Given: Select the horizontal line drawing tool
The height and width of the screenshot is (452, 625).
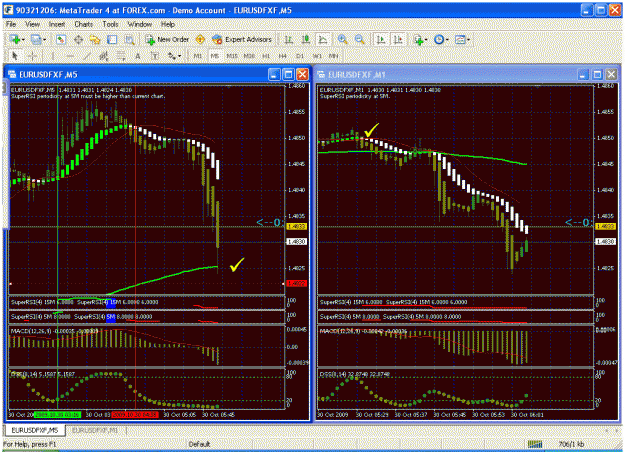Looking at the screenshot, I should click(x=70, y=56).
